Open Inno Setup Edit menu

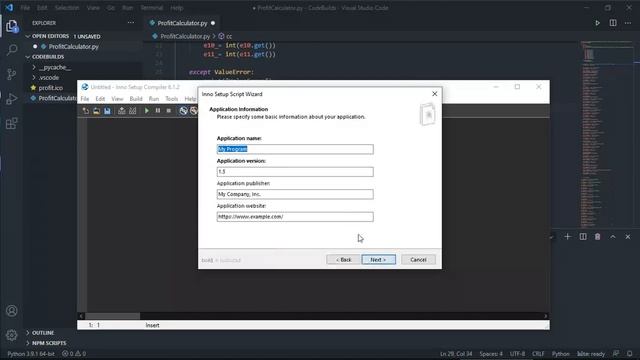coord(100,99)
